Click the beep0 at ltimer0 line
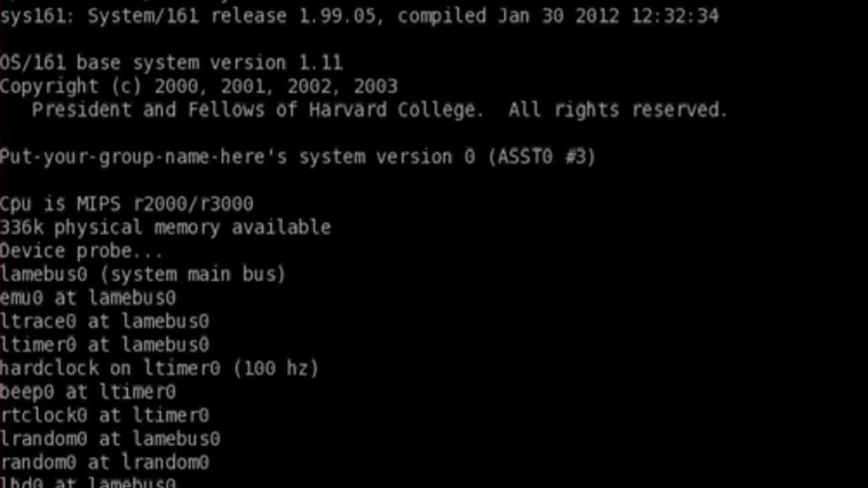Viewport: 868px width, 488px height. pyautogui.click(x=88, y=392)
